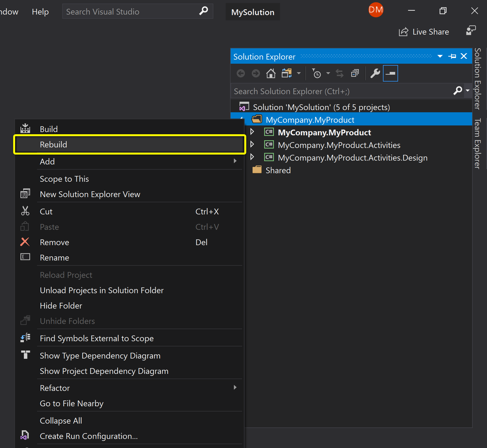Sync Solution Explorer with Active Document
Image resolution: width=487 pixels, height=448 pixels.
340,73
